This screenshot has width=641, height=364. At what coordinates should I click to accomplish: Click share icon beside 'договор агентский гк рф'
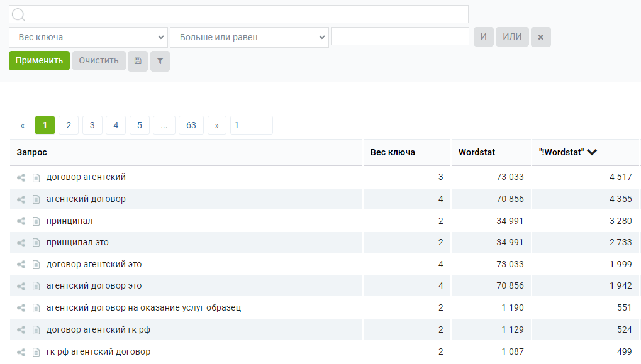[21, 330]
